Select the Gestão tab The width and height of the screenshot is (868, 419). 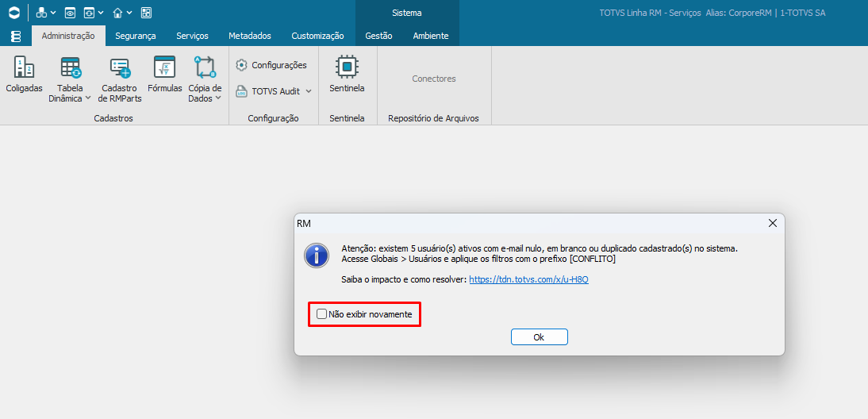pos(378,36)
